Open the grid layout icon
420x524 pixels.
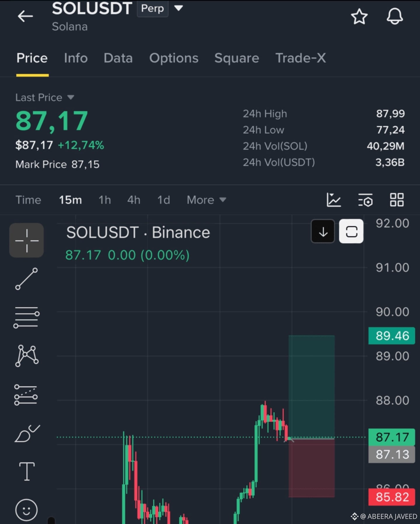(x=397, y=200)
